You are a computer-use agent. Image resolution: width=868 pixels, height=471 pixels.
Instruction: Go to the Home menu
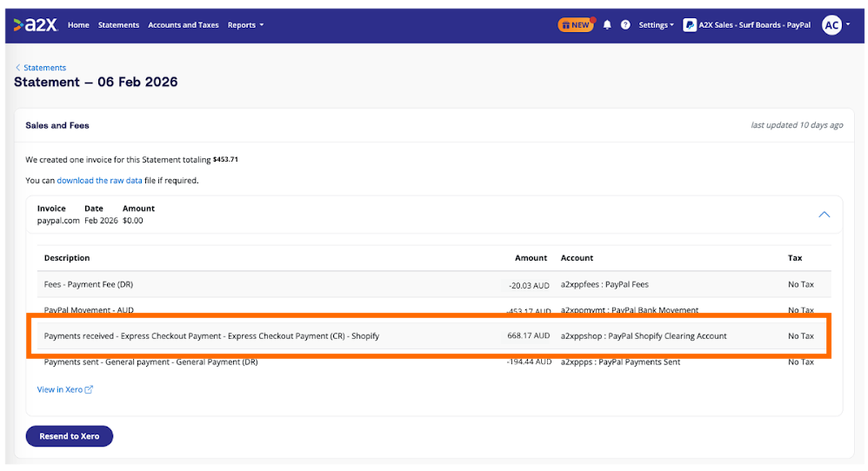(x=78, y=25)
